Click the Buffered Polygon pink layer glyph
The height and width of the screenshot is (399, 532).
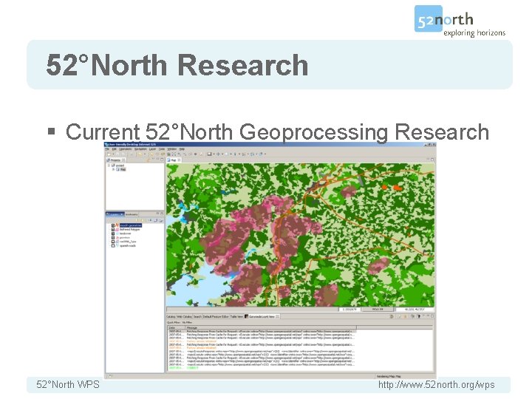[117, 229]
